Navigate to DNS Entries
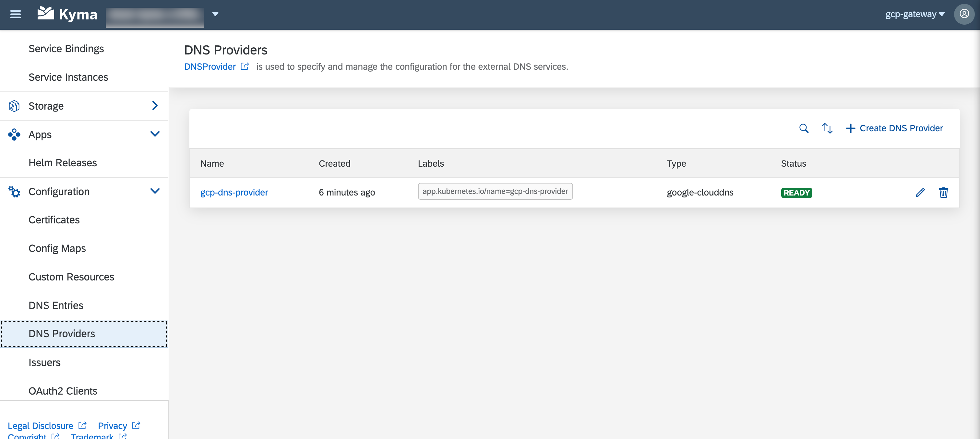Screen dimensions: 980x439 click(x=56, y=305)
